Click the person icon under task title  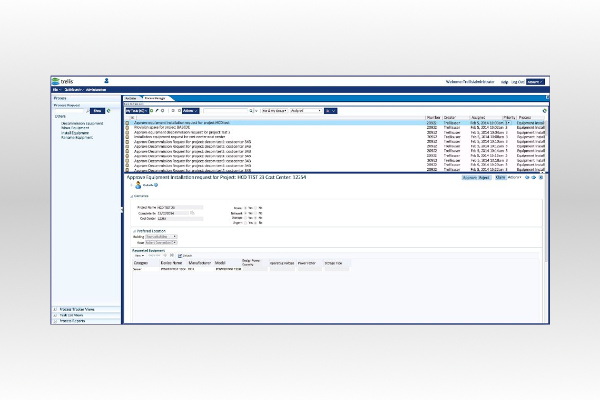click(135, 185)
